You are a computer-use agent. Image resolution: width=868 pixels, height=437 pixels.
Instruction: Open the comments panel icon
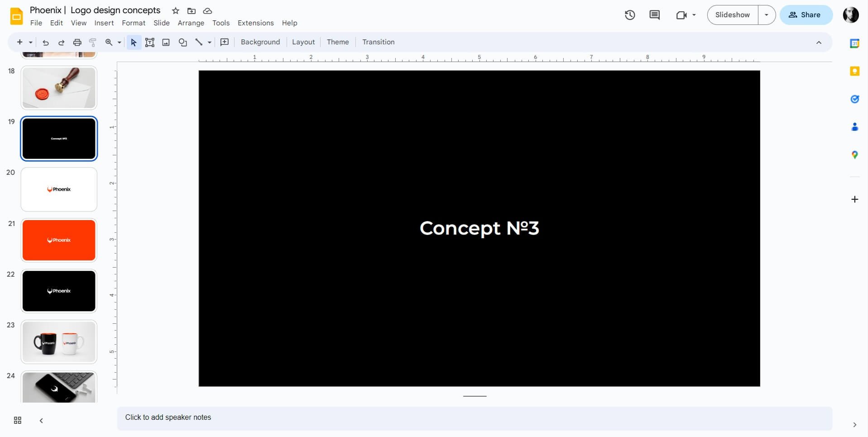[x=654, y=15]
